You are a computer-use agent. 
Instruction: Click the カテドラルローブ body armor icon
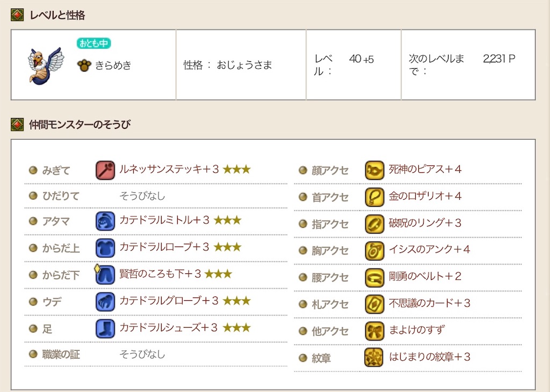click(105, 248)
